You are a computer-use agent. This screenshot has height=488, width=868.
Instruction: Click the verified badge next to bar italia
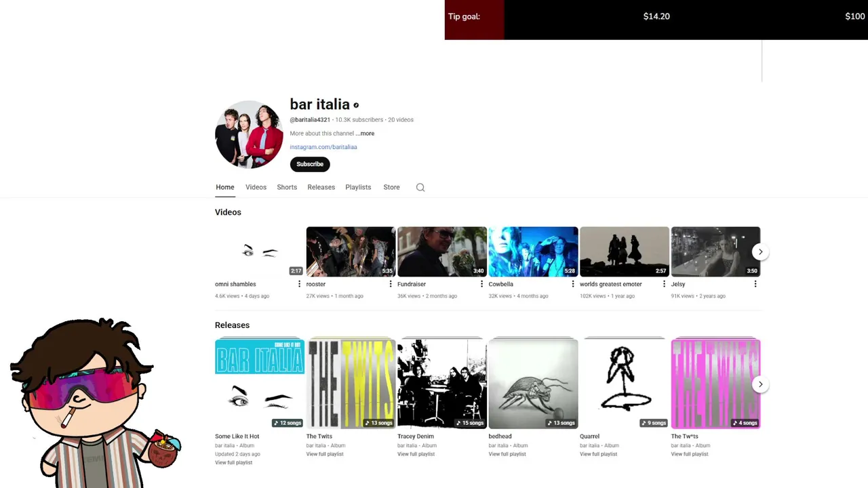point(356,105)
